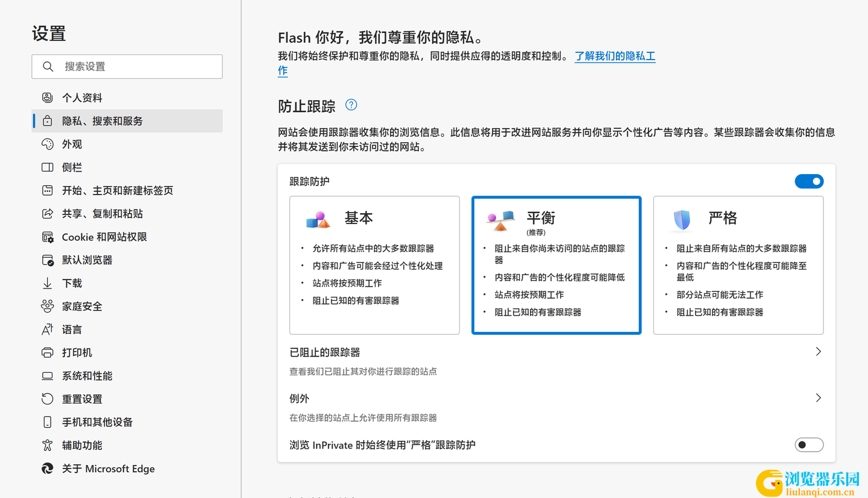The width and height of the screenshot is (868, 498).
Task: Open the 个人资料 settings page
Action: pyautogui.click(x=127, y=98)
